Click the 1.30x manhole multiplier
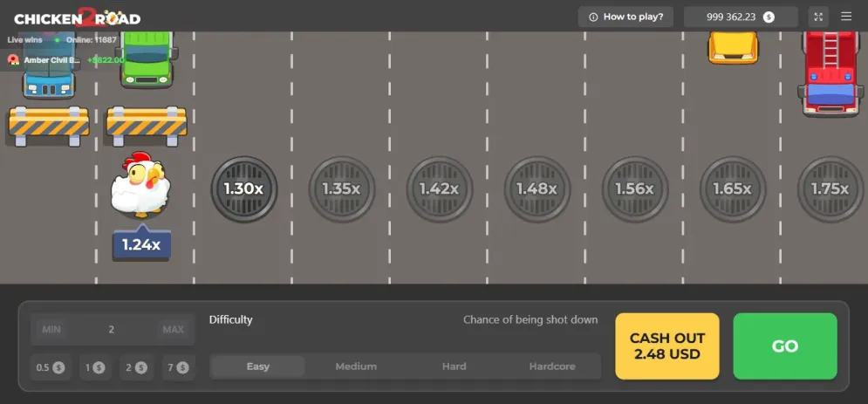This screenshot has height=404, width=868. tap(243, 189)
